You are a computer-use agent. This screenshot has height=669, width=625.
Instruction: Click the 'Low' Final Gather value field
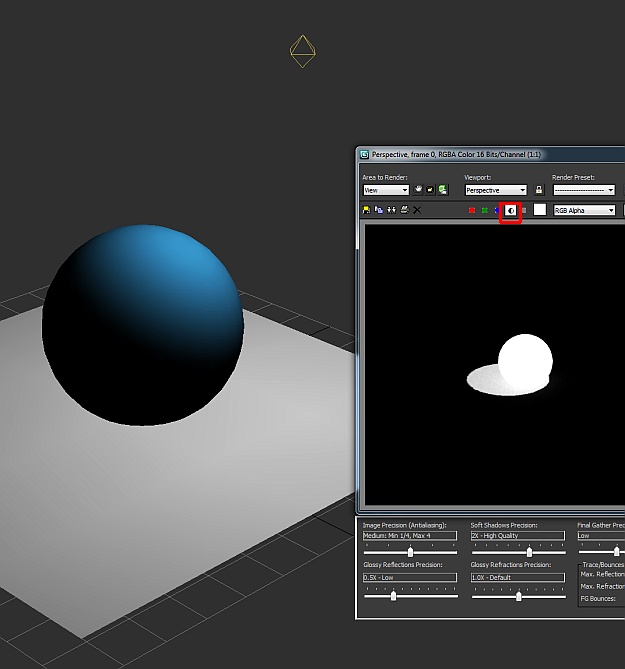[601, 535]
